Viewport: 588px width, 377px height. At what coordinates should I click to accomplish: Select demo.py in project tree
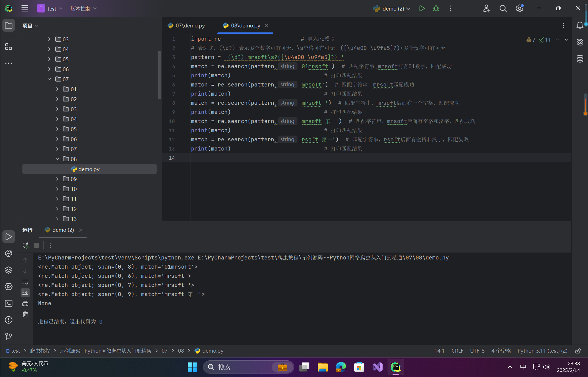[89, 169]
